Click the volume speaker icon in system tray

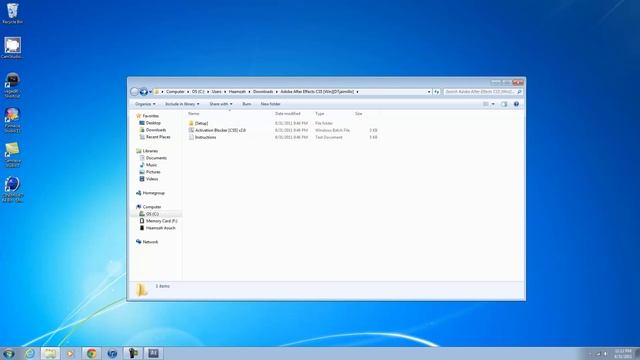(x=606, y=354)
